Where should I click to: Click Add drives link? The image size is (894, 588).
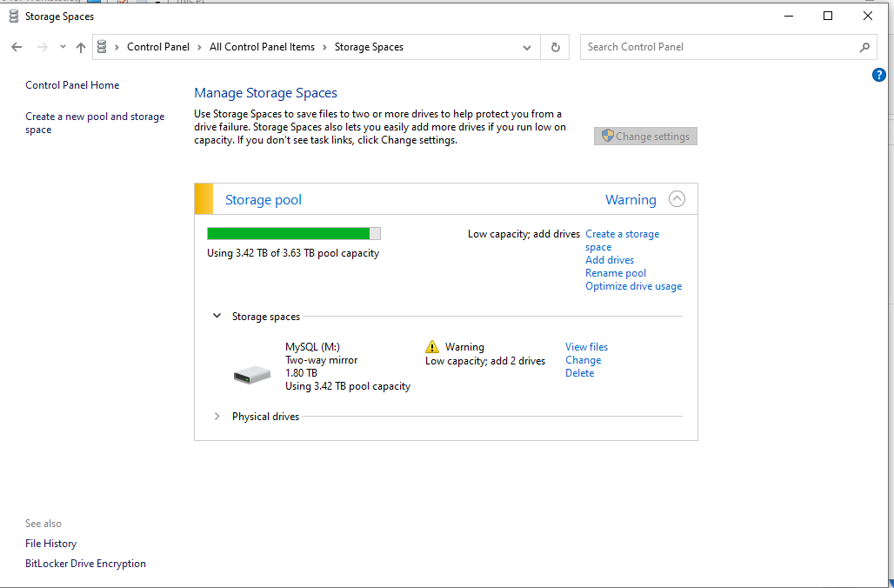[x=610, y=260]
